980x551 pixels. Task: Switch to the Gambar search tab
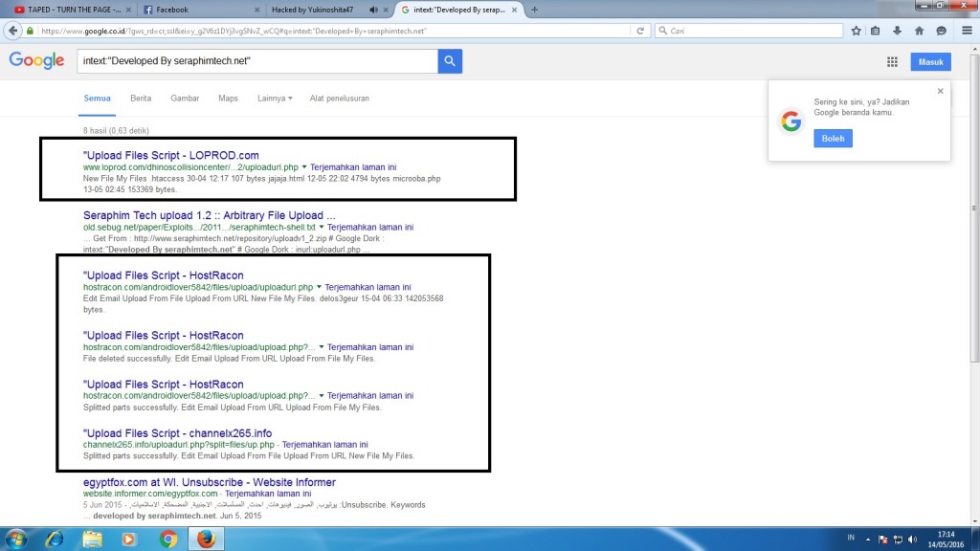pos(185,98)
